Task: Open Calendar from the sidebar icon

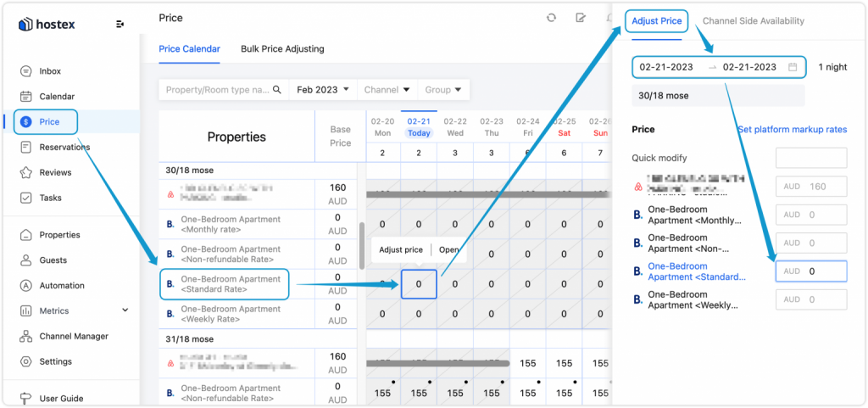Action: coord(26,97)
